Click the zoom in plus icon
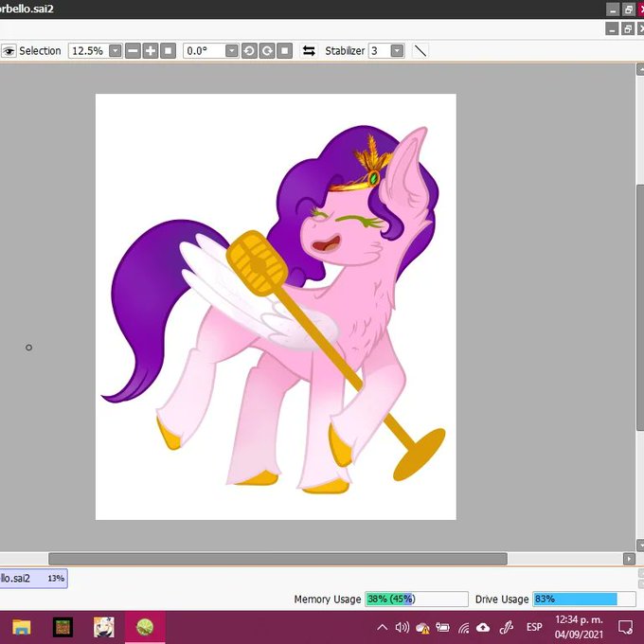 pos(151,51)
